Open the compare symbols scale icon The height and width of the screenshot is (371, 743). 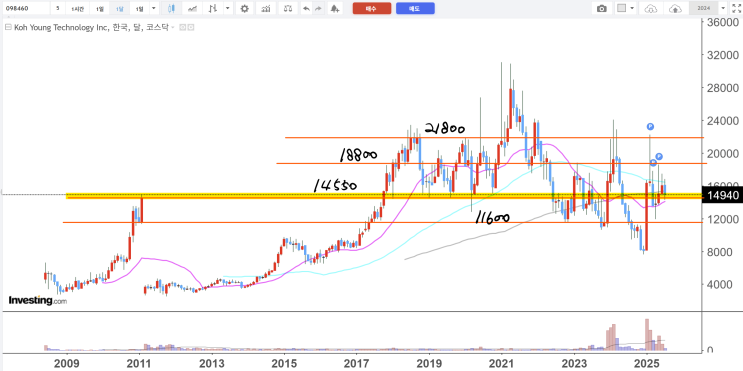click(x=287, y=8)
